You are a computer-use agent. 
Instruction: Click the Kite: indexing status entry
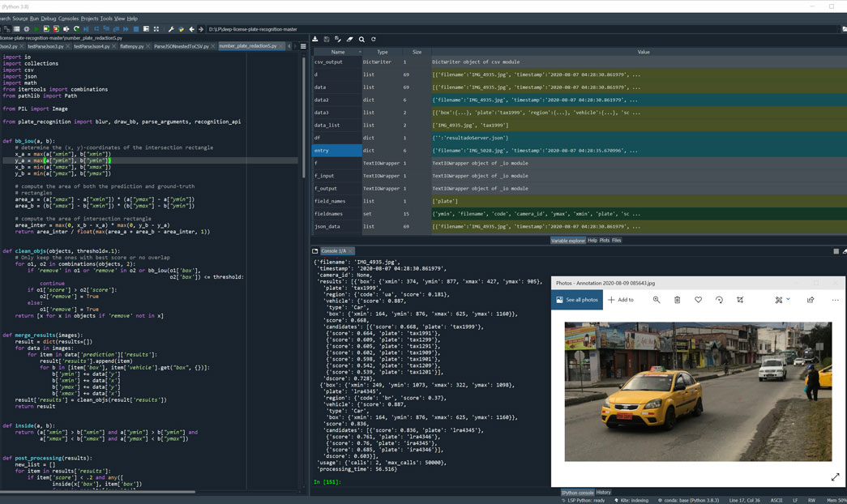(x=631, y=500)
